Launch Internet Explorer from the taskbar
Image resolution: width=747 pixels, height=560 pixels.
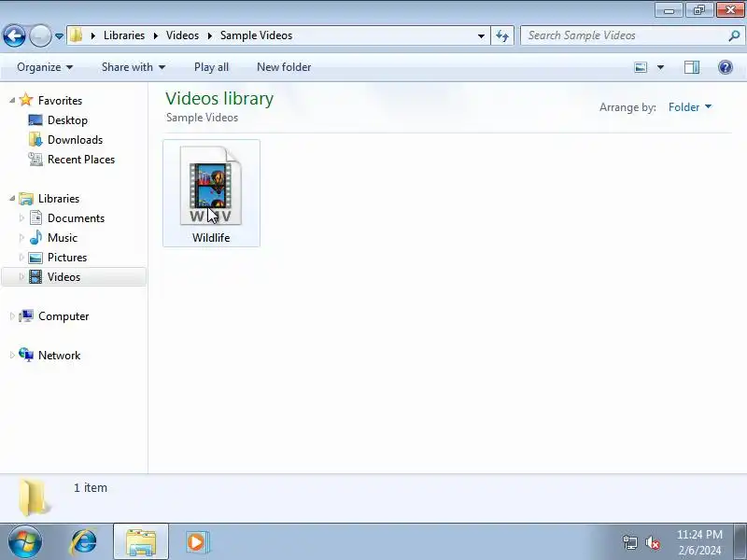click(83, 541)
